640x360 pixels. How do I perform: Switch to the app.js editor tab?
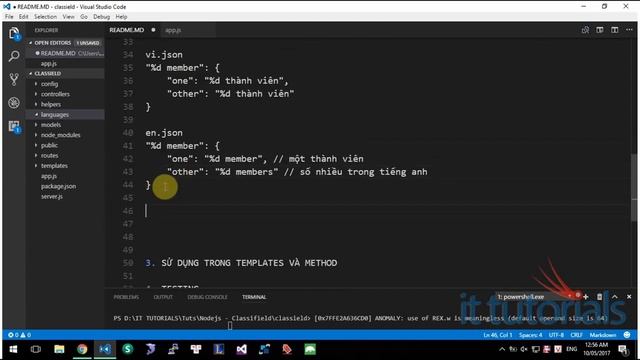tap(173, 30)
